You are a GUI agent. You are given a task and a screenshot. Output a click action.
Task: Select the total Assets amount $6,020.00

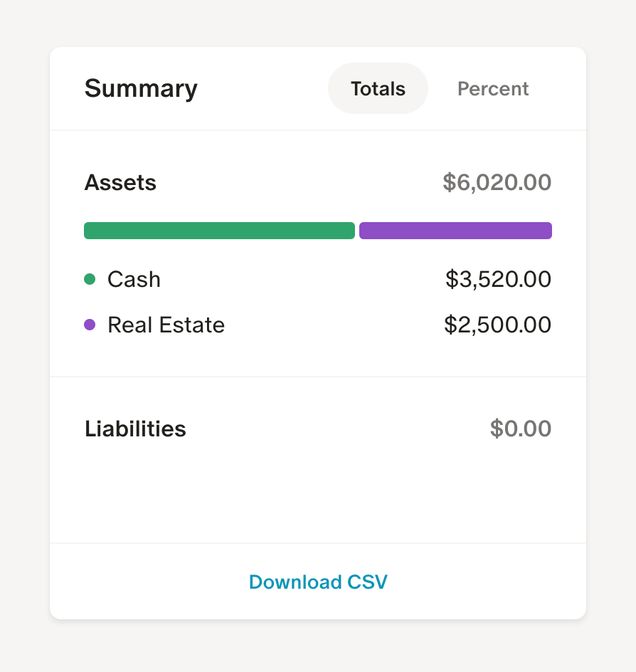(x=497, y=182)
